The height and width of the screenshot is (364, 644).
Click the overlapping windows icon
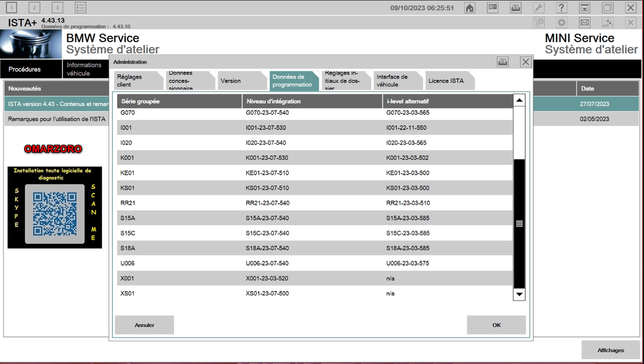pos(608,8)
